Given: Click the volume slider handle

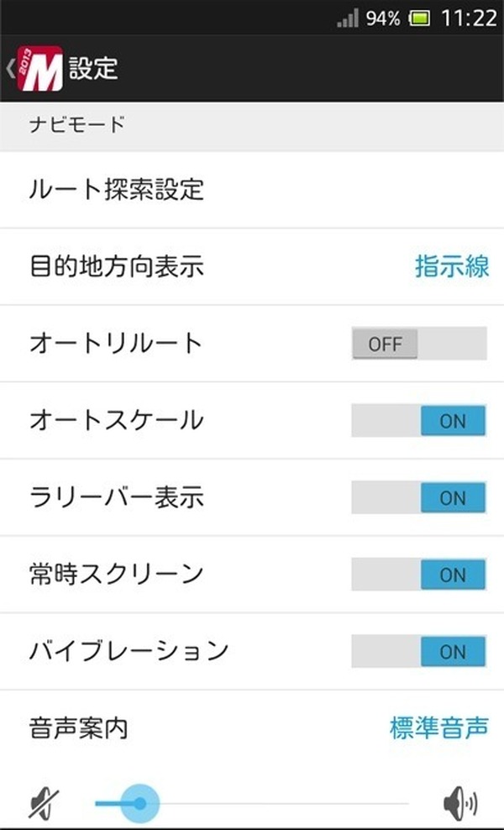Looking at the screenshot, I should click(139, 804).
